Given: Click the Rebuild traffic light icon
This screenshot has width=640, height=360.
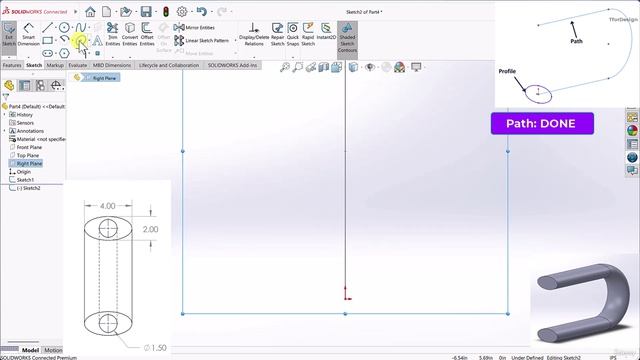Looking at the screenshot, I should [166, 12].
